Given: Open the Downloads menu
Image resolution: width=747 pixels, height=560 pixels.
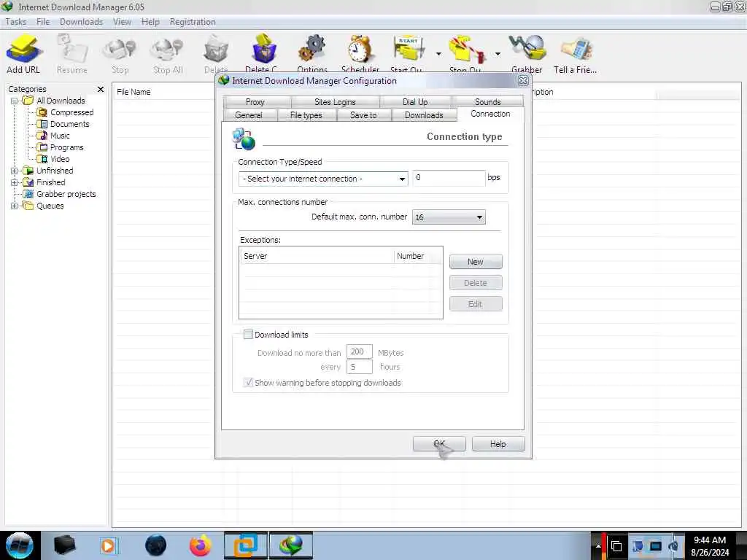Looking at the screenshot, I should (x=82, y=22).
